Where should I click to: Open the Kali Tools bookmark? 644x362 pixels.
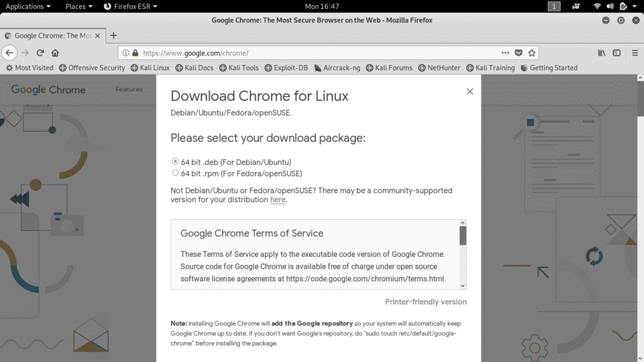click(238, 68)
